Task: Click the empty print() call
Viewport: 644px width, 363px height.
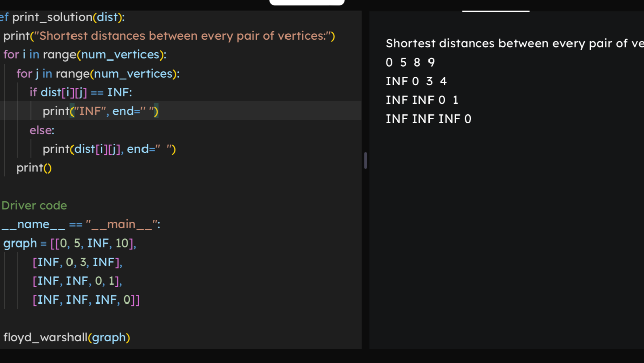Action: tap(34, 168)
